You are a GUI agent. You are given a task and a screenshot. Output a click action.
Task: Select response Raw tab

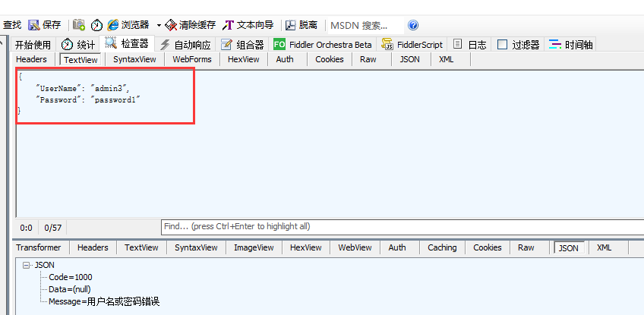click(x=526, y=247)
